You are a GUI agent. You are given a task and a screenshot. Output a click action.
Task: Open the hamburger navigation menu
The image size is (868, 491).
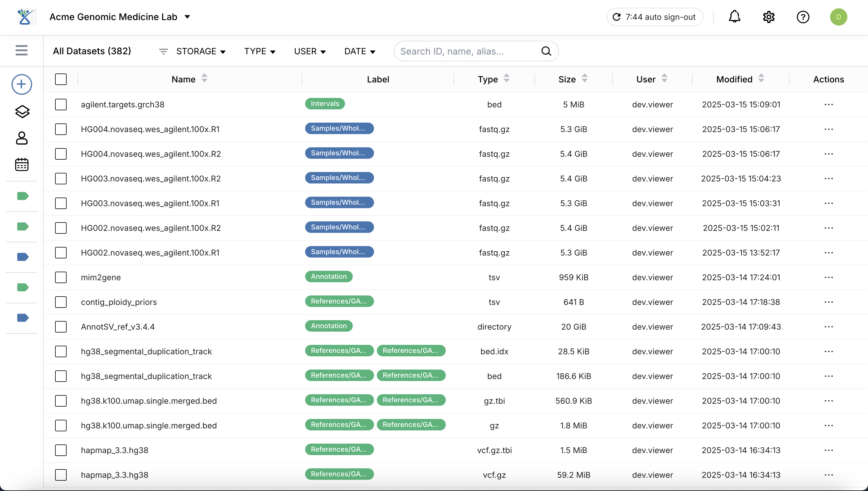pyautogui.click(x=21, y=51)
